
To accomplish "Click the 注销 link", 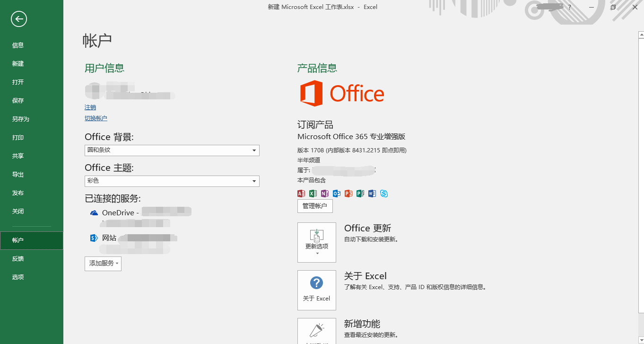I will pyautogui.click(x=90, y=107).
